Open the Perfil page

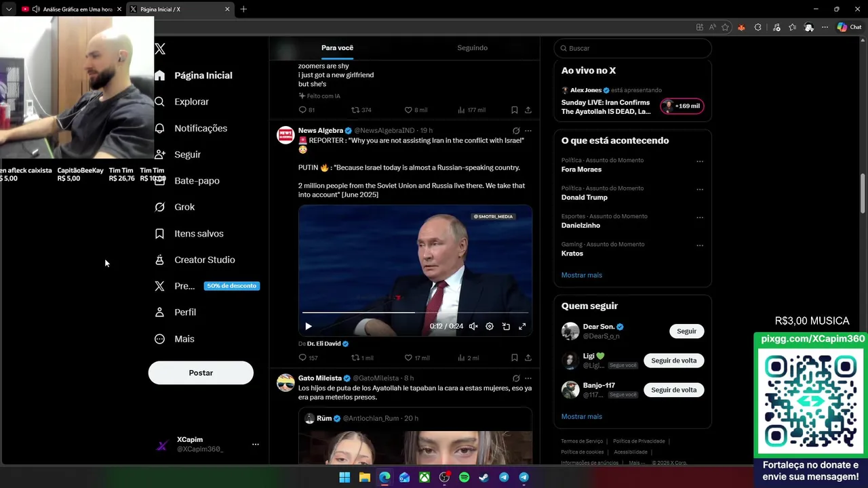[176, 312]
